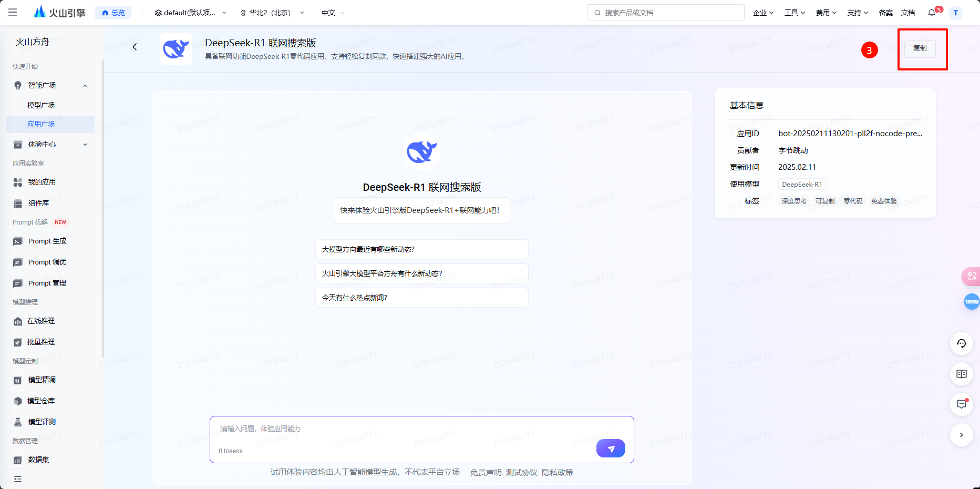The width and height of the screenshot is (980, 489).
Task: Click the 深度思考 tag
Action: tap(793, 201)
